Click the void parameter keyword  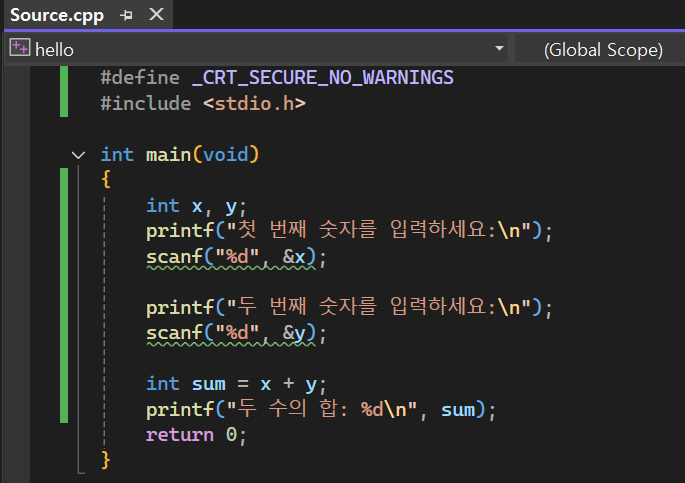225,155
